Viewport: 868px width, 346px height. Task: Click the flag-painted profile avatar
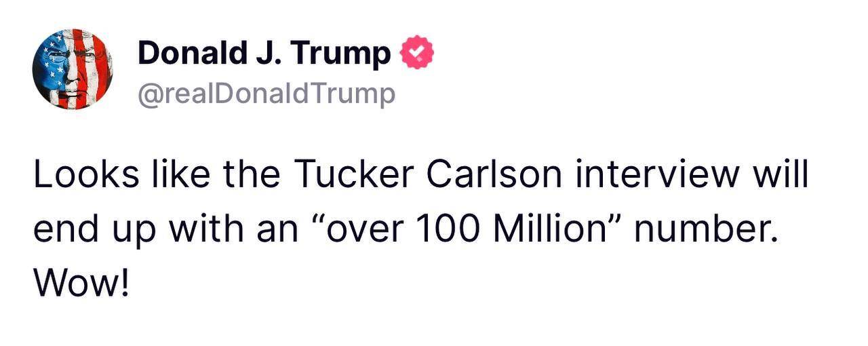[73, 69]
